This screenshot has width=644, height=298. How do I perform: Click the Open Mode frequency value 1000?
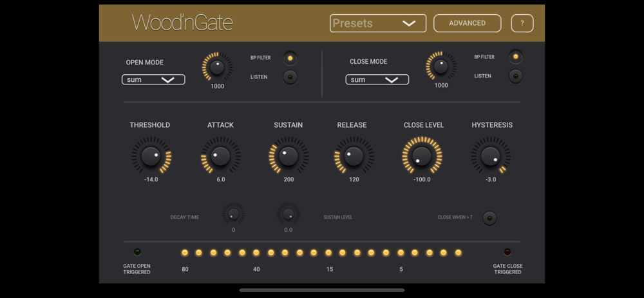[217, 86]
